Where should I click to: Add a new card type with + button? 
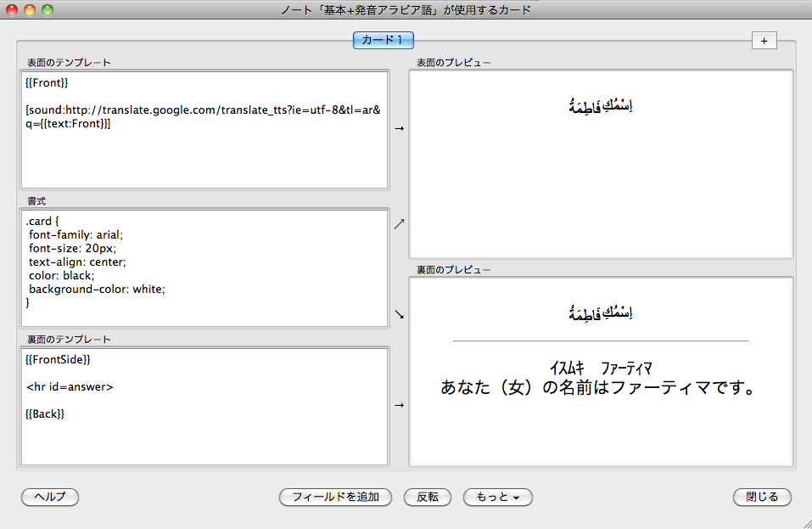[x=764, y=41]
